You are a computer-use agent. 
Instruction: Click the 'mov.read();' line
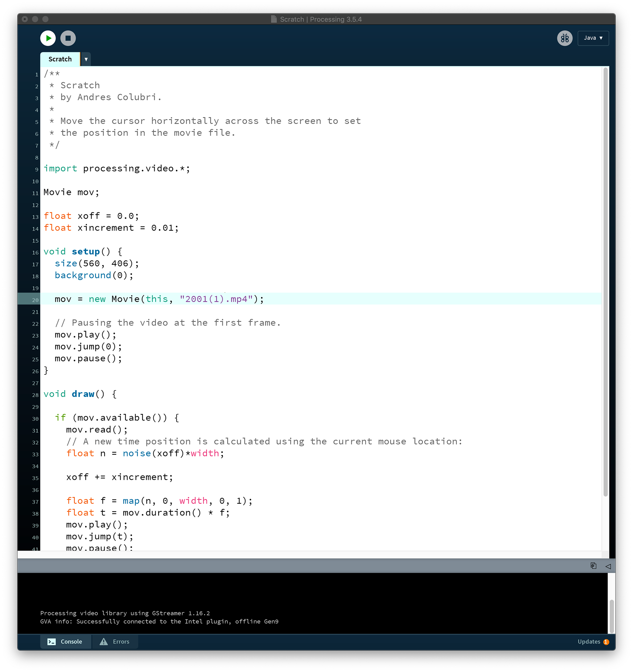[x=97, y=429]
